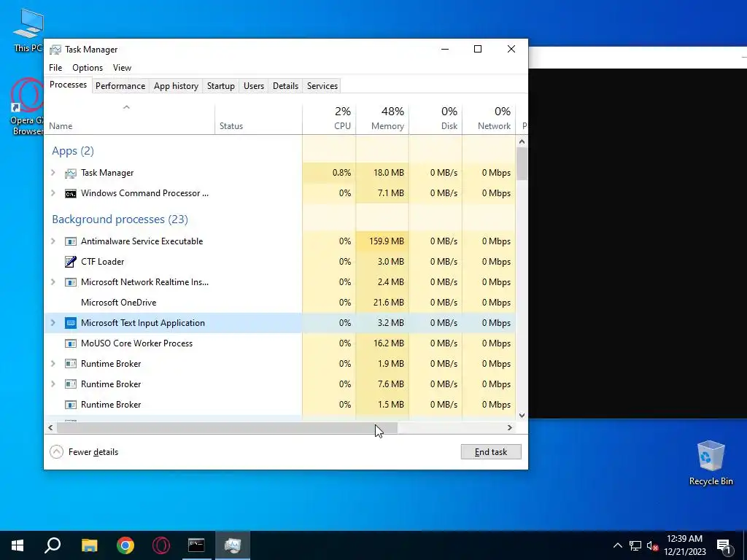This screenshot has height=560, width=747.
Task: Launch Opera GX from the taskbar
Action: [161, 545]
